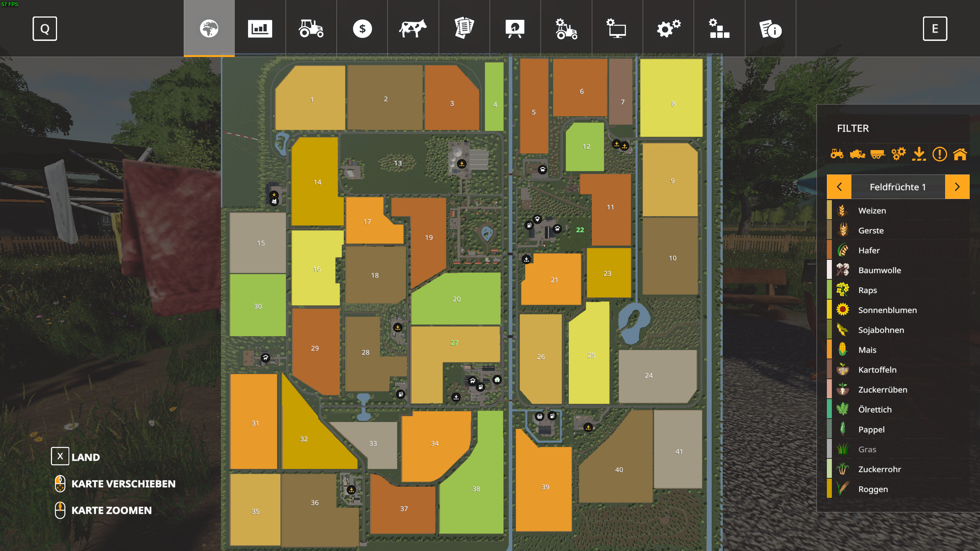Open the map overview globe tab
The height and width of the screenshot is (551, 980).
(x=209, y=28)
